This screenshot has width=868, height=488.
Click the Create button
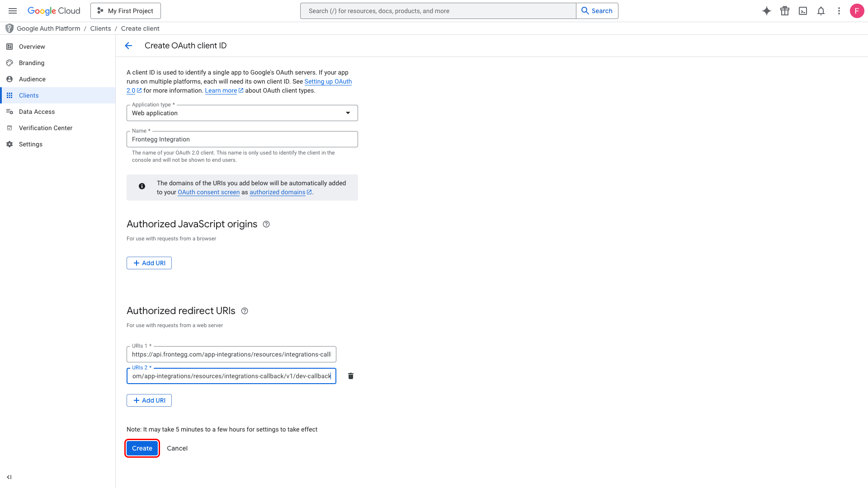point(142,448)
